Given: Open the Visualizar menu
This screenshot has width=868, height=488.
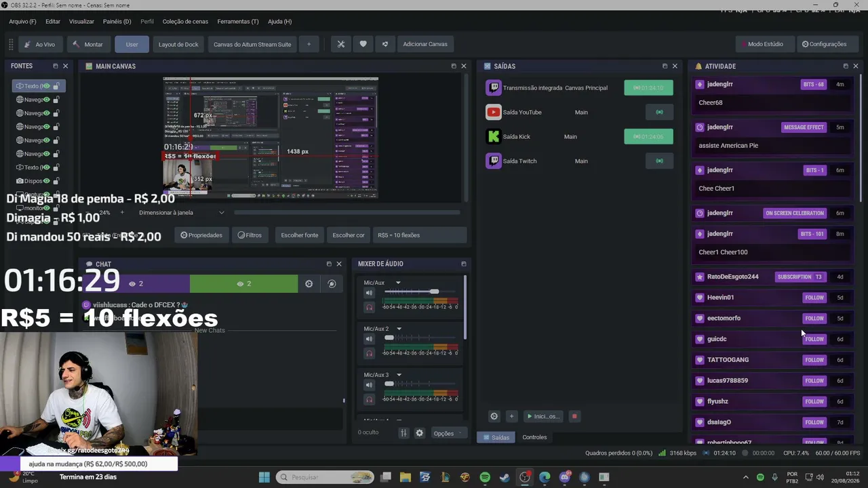Looking at the screenshot, I should point(81,22).
